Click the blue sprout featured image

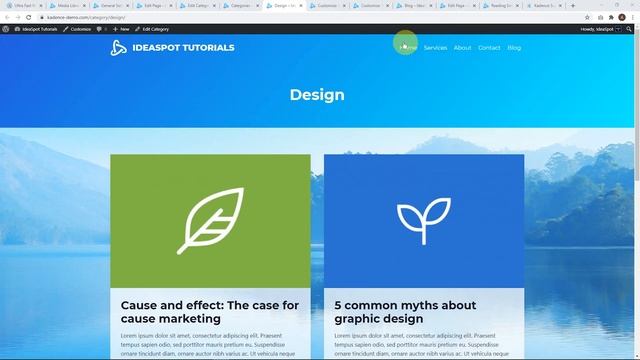tap(424, 221)
